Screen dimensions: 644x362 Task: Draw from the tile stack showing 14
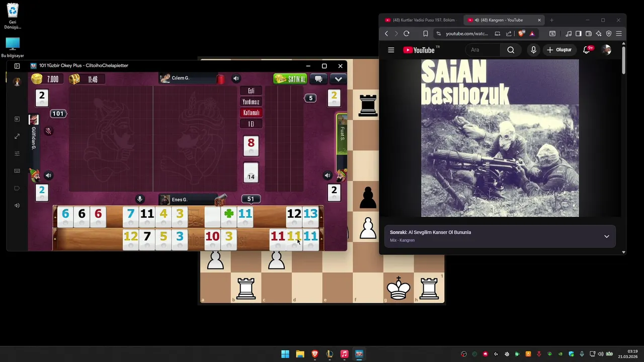(x=251, y=172)
